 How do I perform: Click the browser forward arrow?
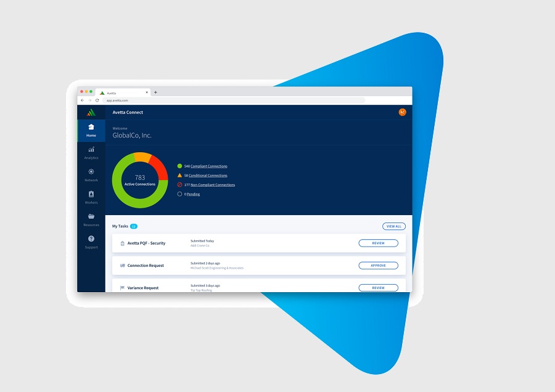coord(89,100)
